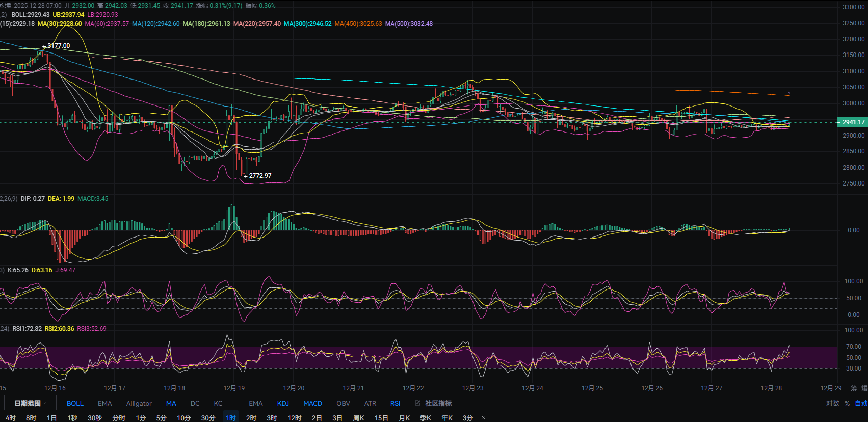Viewport: 868px width, 422px height.
Task: Click the 2772.97 low price marker
Action: (260, 176)
